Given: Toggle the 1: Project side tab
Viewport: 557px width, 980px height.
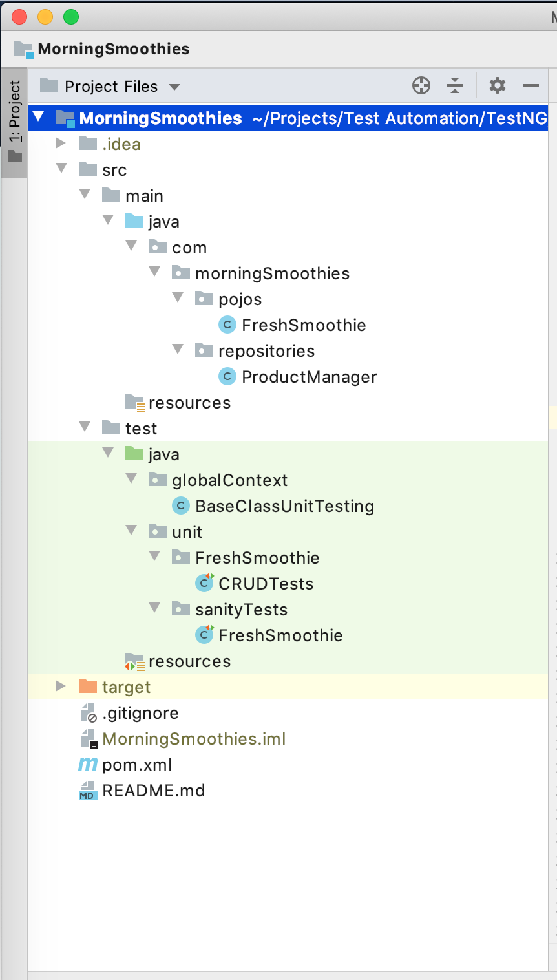Looking at the screenshot, I should pos(14,122).
